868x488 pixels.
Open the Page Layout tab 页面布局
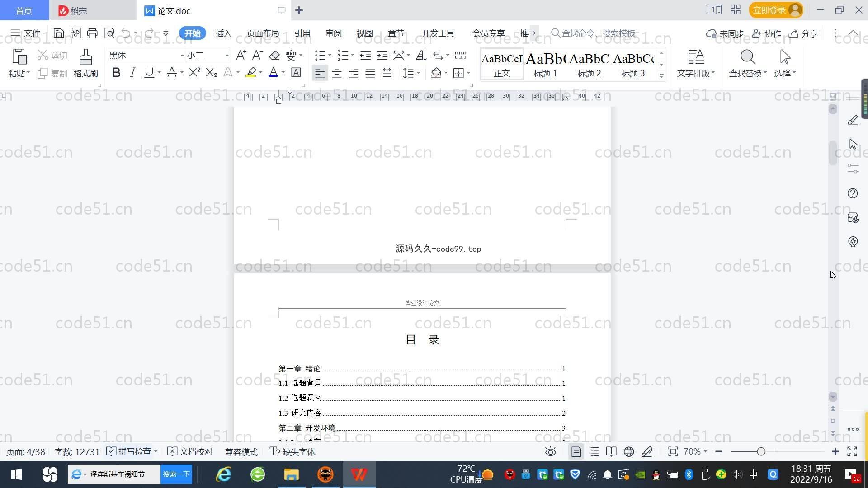click(x=263, y=33)
